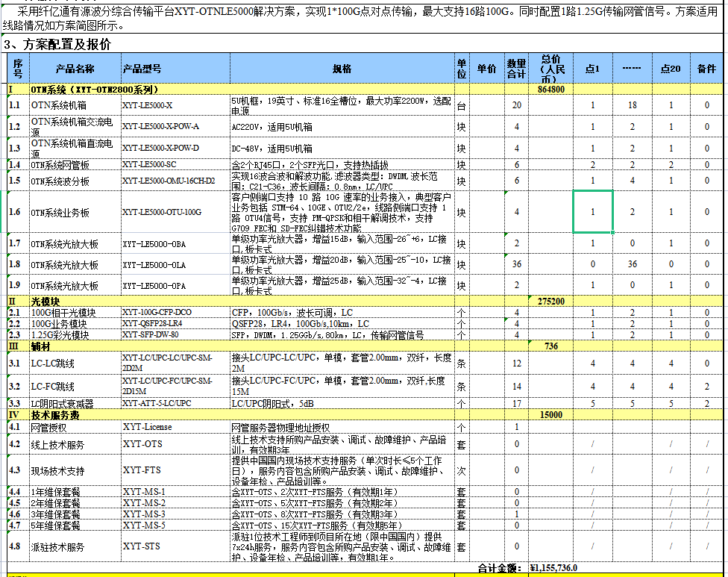Click the 备件 column header

click(706, 69)
